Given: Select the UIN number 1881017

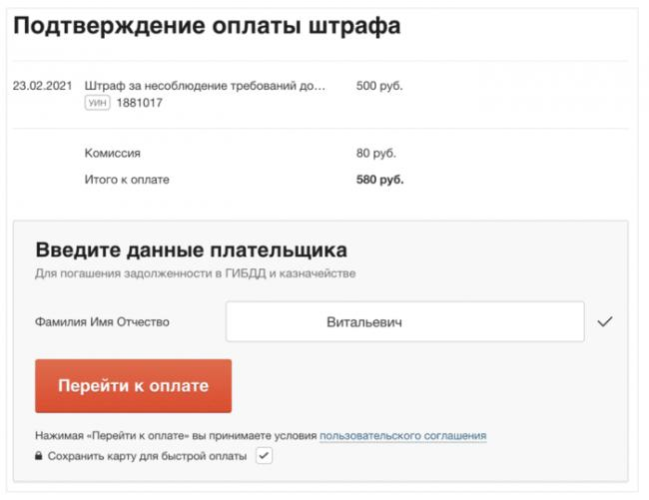Looking at the screenshot, I should pos(139,102).
